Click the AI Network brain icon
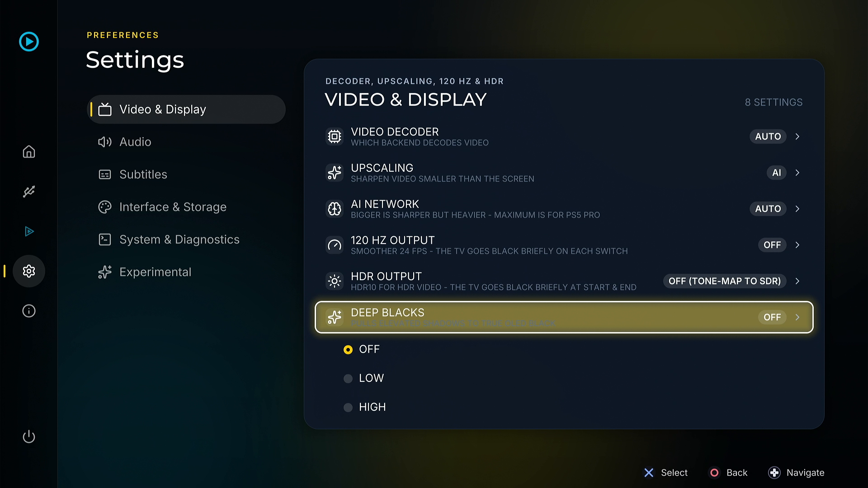868x488 pixels. click(x=335, y=209)
